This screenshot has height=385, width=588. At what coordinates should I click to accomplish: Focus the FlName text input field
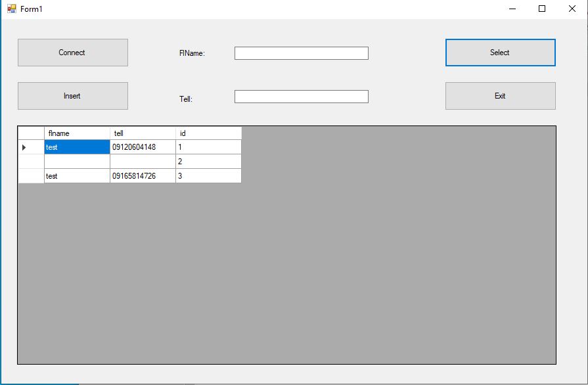[301, 53]
